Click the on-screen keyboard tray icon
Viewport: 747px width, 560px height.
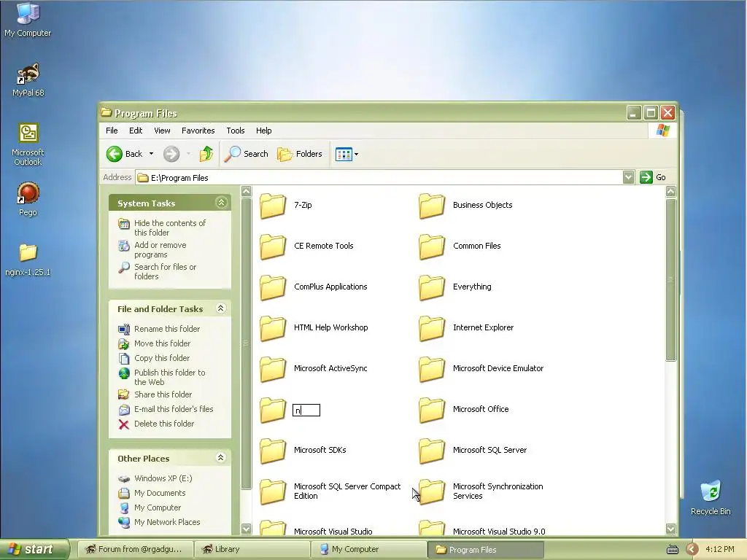click(x=672, y=550)
